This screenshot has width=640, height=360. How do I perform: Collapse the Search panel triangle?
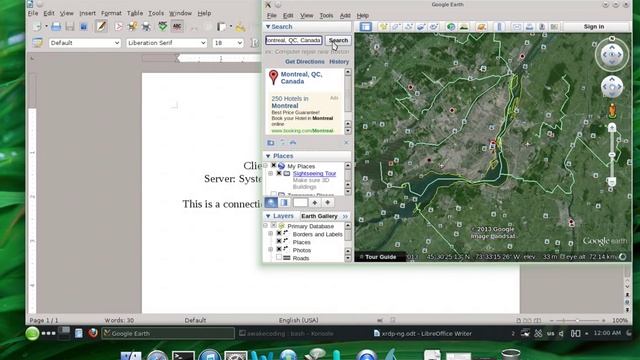coord(268,27)
